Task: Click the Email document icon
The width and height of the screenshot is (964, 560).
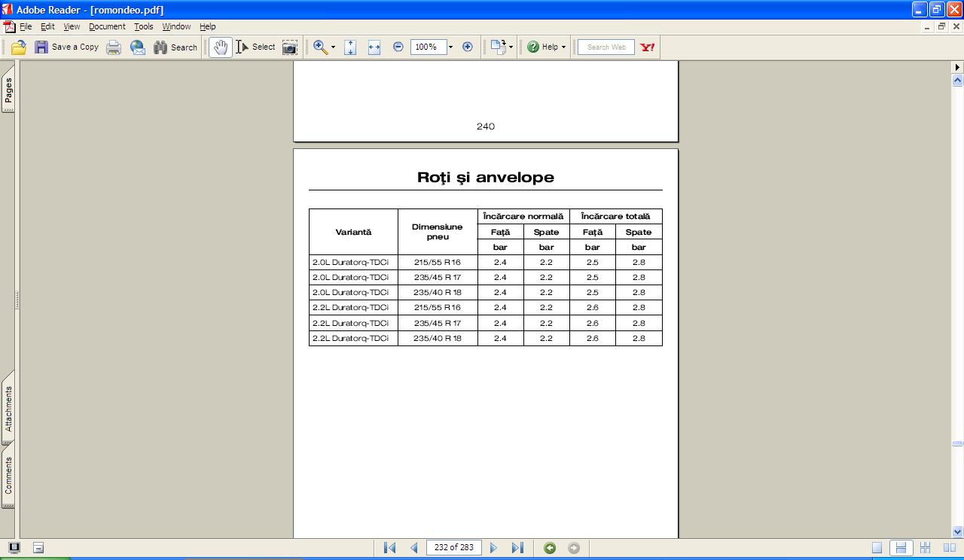Action: pyautogui.click(x=138, y=47)
